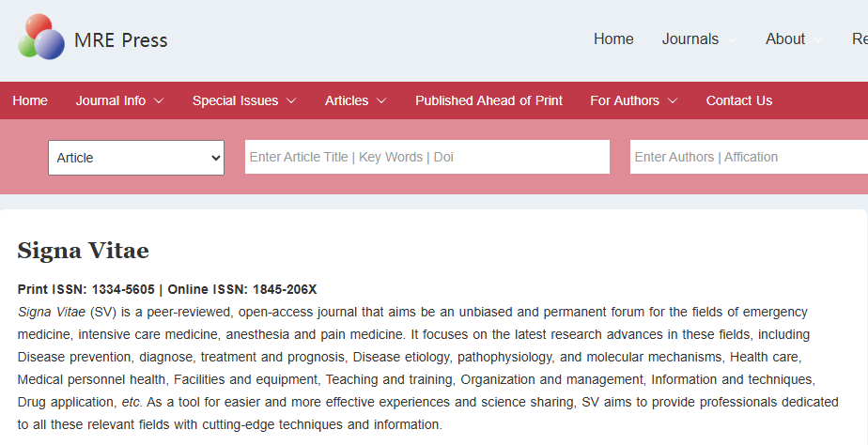
Task: Go to Home in the red navigation bar
Action: (30, 100)
